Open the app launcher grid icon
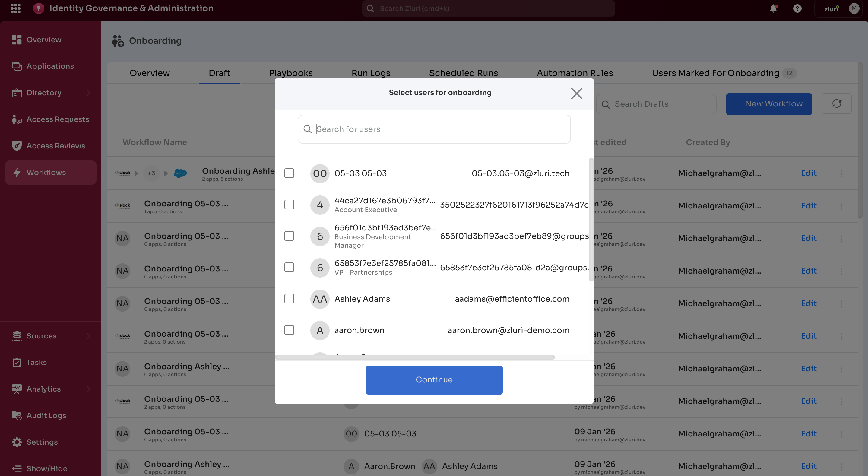The height and width of the screenshot is (476, 868). click(15, 8)
